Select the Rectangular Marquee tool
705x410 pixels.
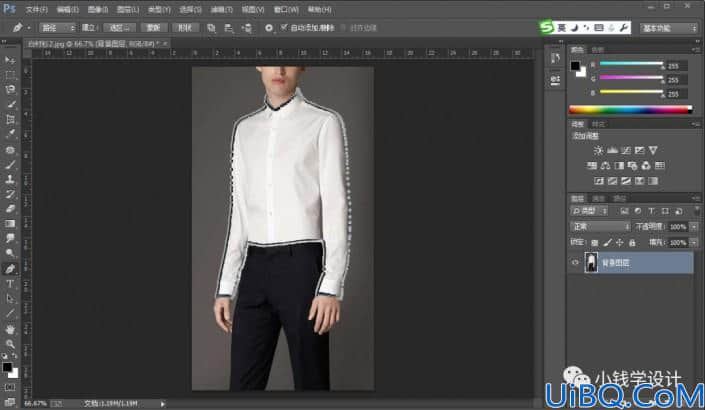[x=10, y=75]
